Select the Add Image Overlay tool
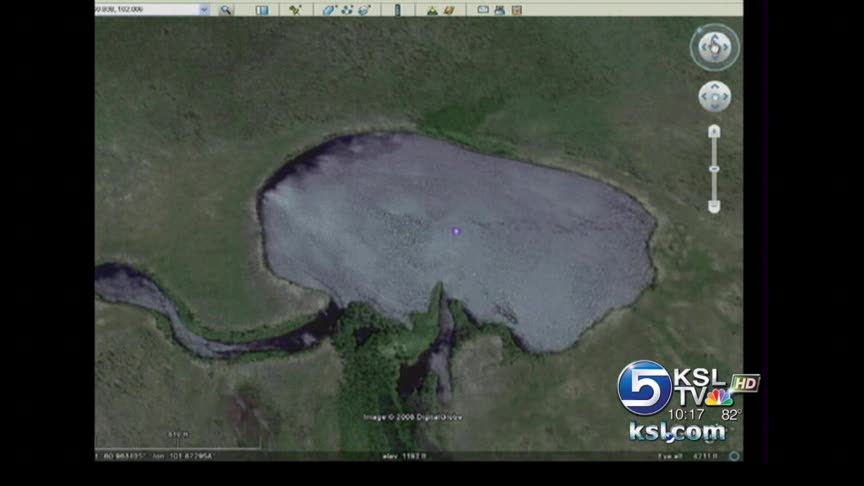864x486 pixels. coord(364,9)
